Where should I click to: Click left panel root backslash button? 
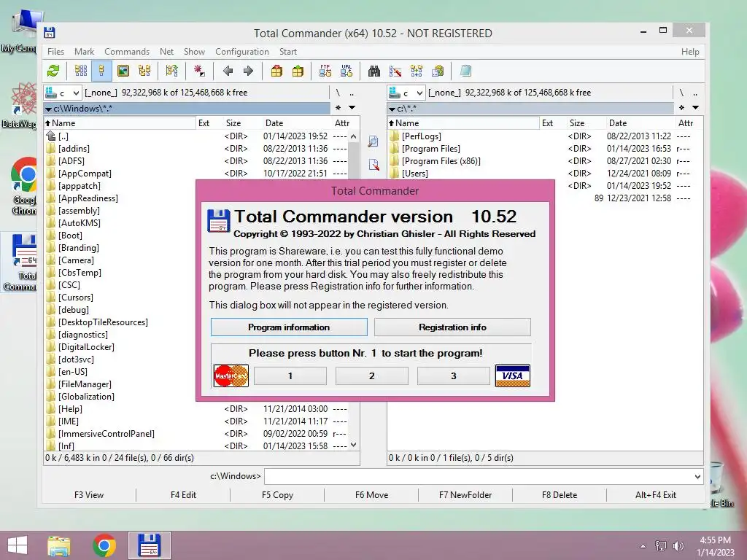(338, 93)
